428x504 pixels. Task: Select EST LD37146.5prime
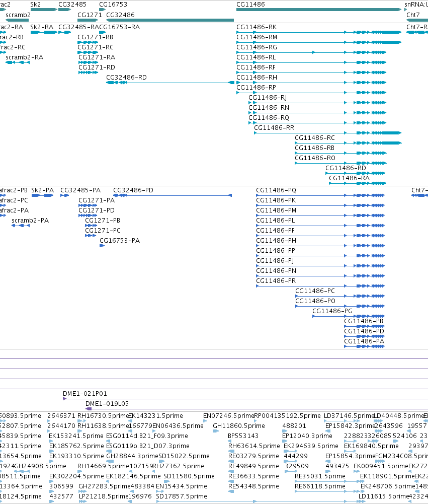click(349, 416)
